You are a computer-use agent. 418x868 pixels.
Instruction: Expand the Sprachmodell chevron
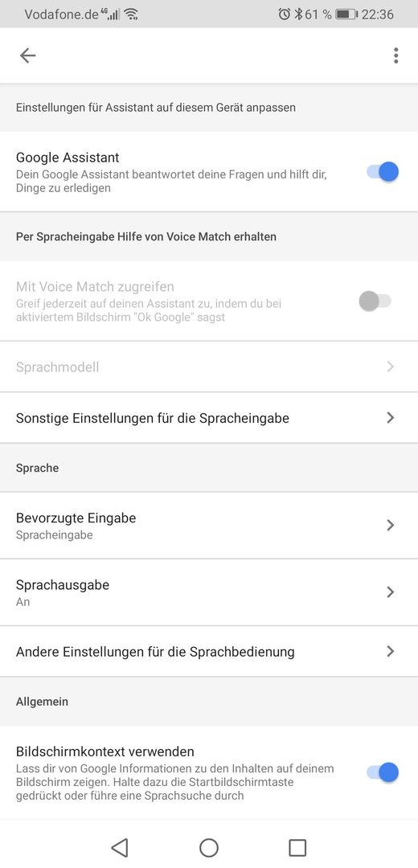[x=391, y=366]
